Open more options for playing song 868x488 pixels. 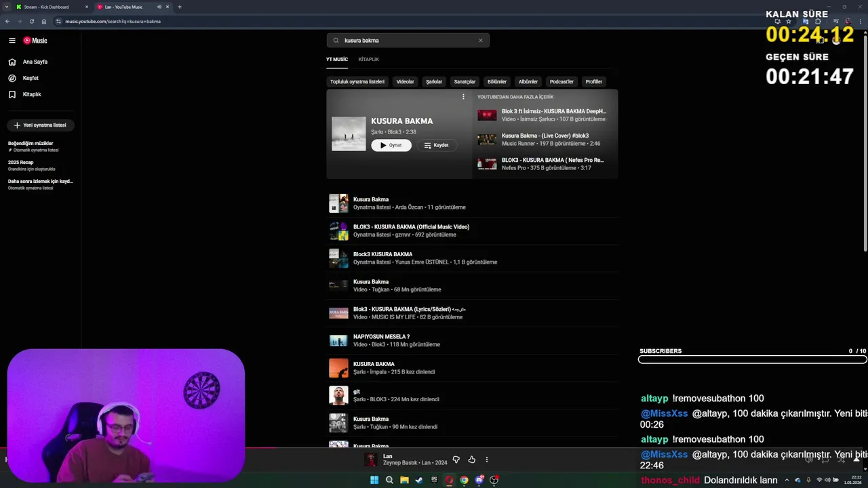486,460
